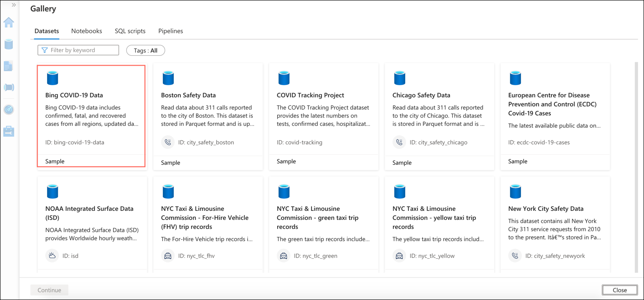Open the Data hub cylinder icon
644x300 pixels.
pyautogui.click(x=9, y=44)
